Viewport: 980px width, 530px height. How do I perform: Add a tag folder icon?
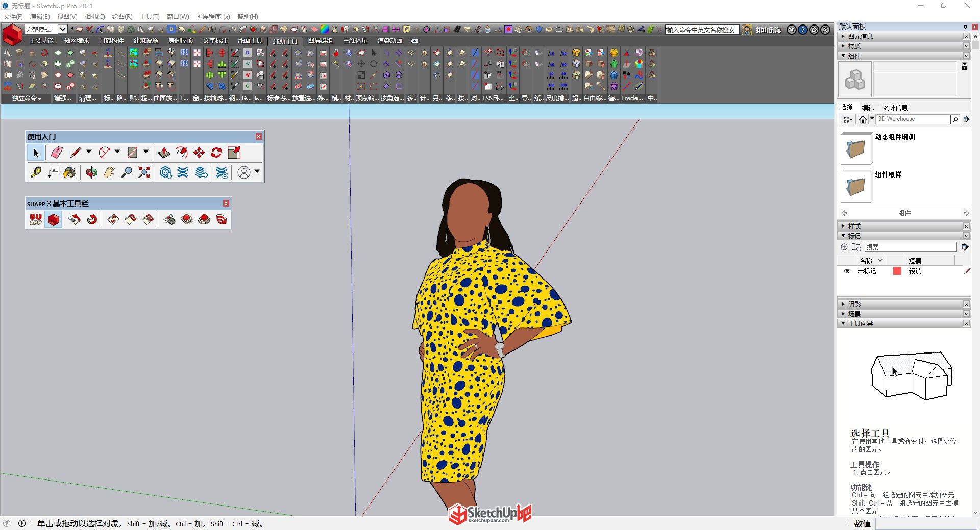coord(856,247)
